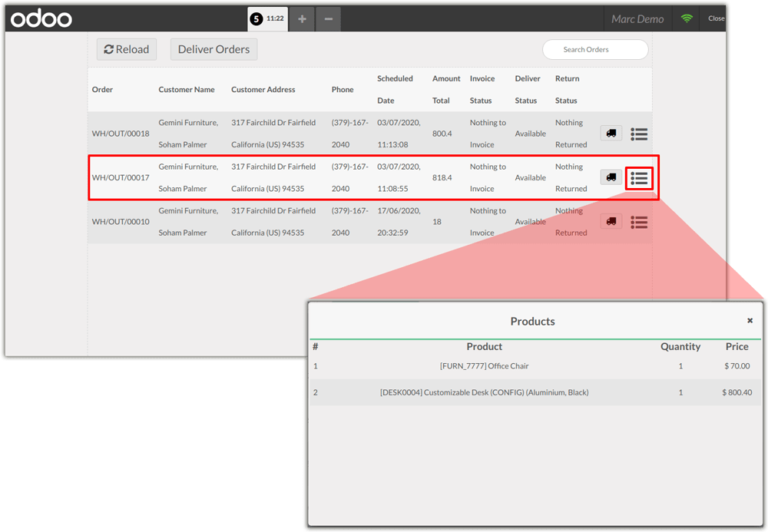Select the [DESK0004] Customizable Desk product row
768x532 pixels.
[x=535, y=392]
